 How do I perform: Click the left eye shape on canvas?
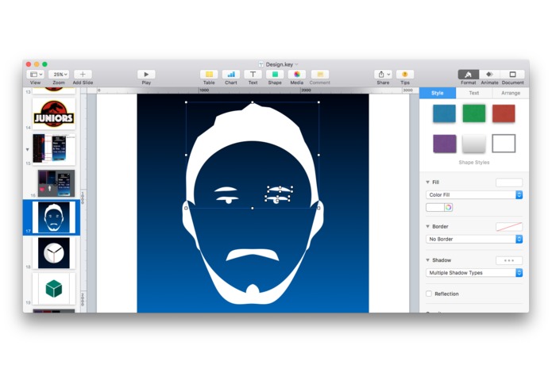pos(227,200)
